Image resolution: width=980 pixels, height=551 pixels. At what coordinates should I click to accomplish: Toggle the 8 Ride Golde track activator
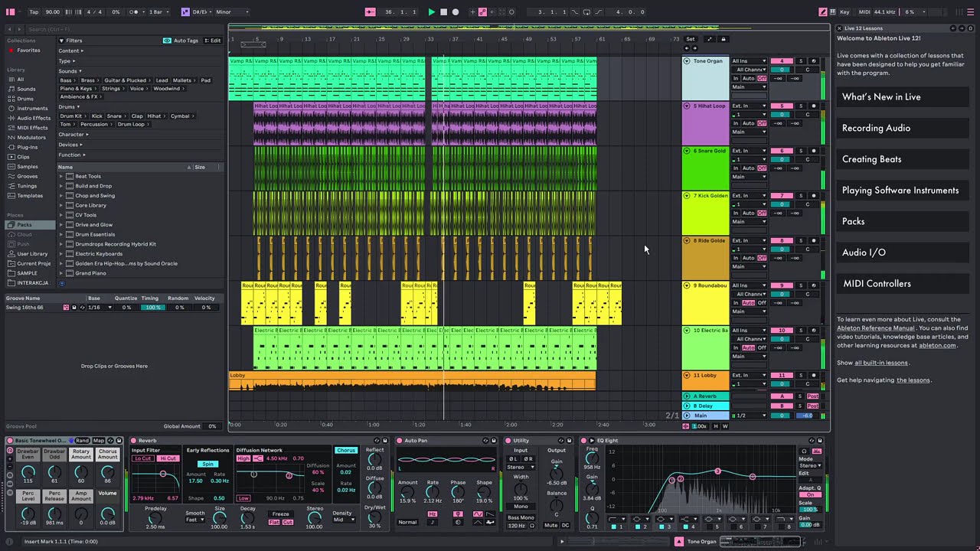782,241
